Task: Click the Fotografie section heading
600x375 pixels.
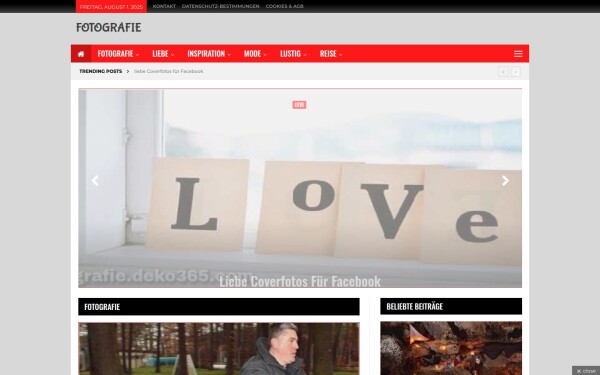Action: click(102, 307)
